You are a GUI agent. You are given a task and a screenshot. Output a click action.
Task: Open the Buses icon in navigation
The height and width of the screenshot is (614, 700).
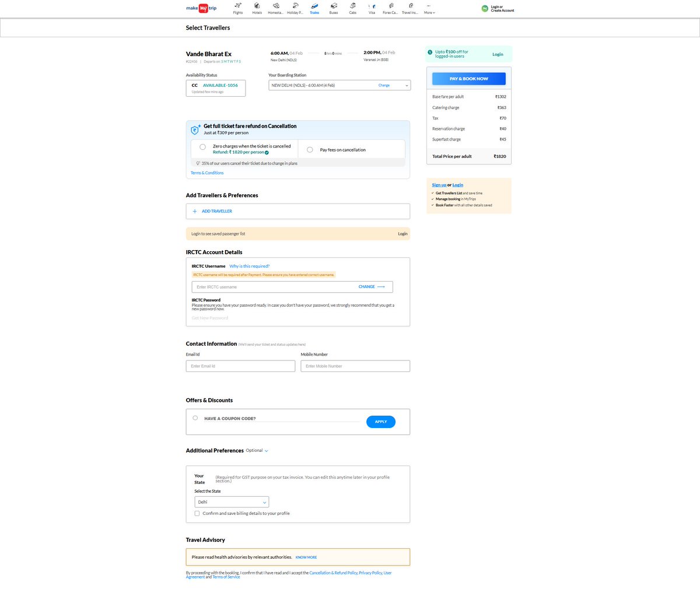coord(334,6)
